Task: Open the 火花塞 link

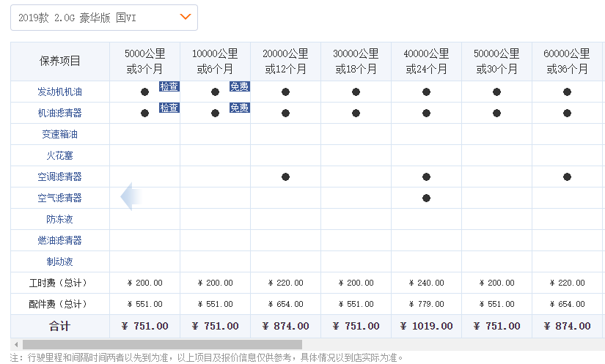Action: [x=60, y=155]
